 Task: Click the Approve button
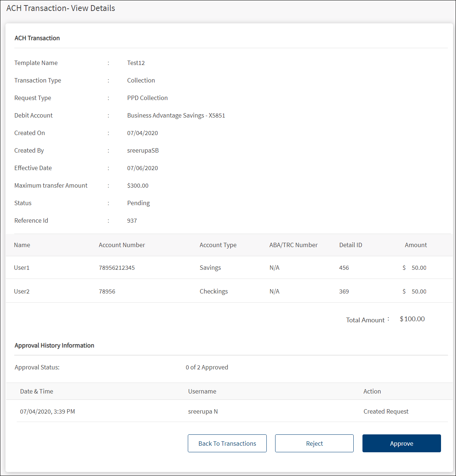click(401, 443)
